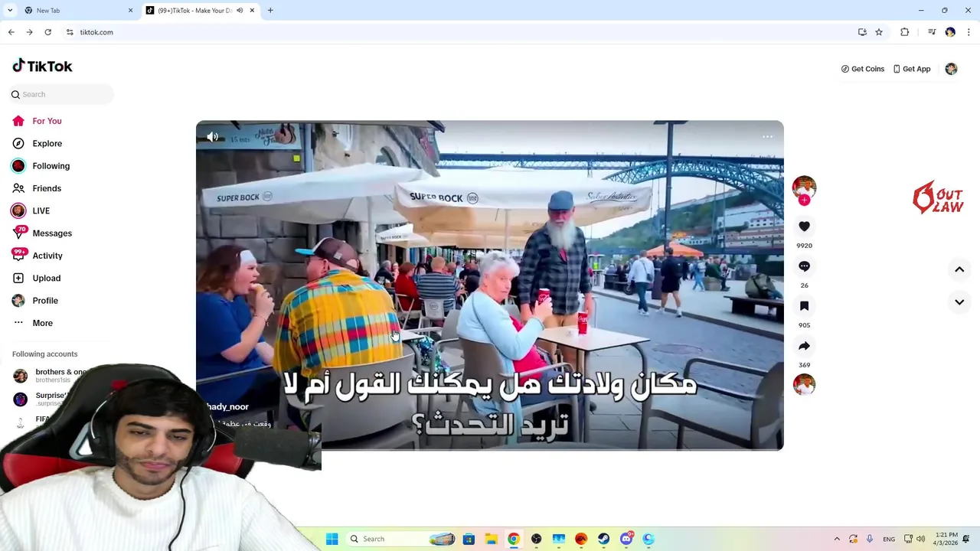Open the tab search dropdown

[x=10, y=11]
